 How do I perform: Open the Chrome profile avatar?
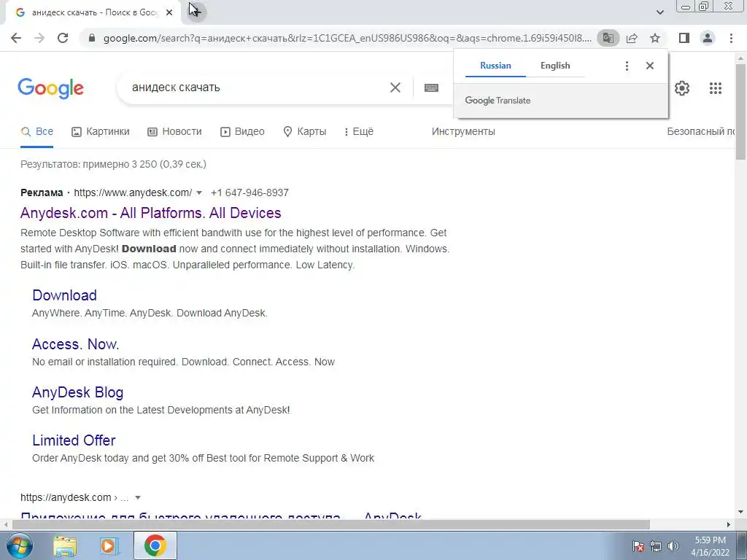pos(708,38)
